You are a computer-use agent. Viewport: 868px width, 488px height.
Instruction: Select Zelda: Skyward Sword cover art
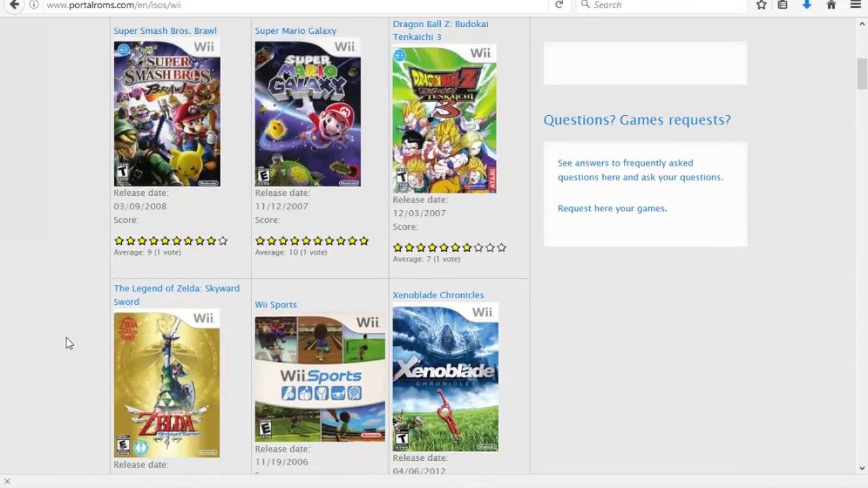click(167, 384)
